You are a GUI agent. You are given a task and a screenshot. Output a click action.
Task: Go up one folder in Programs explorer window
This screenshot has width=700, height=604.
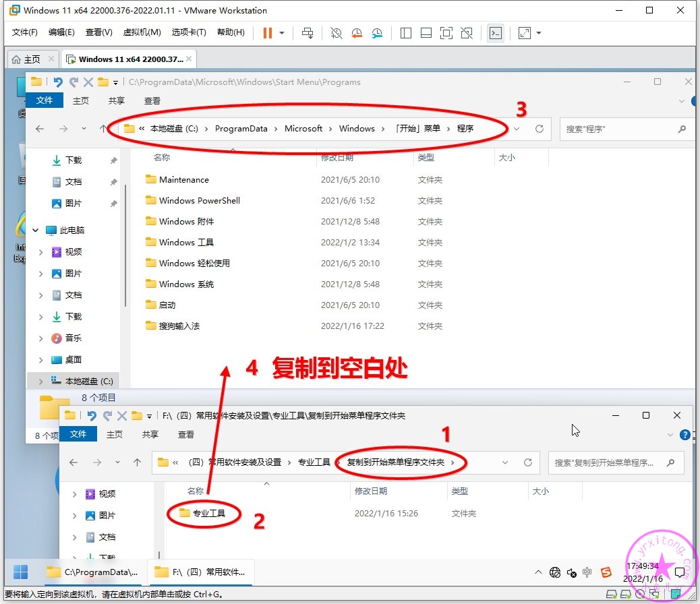pos(103,129)
